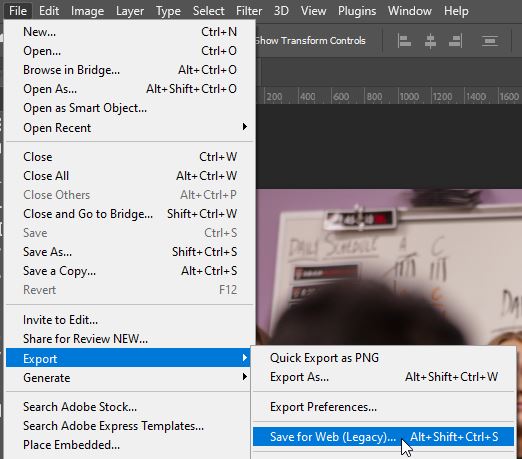Choose Save for Web (Legacy)...
Viewport: 522px width, 459px height.
tap(383, 437)
